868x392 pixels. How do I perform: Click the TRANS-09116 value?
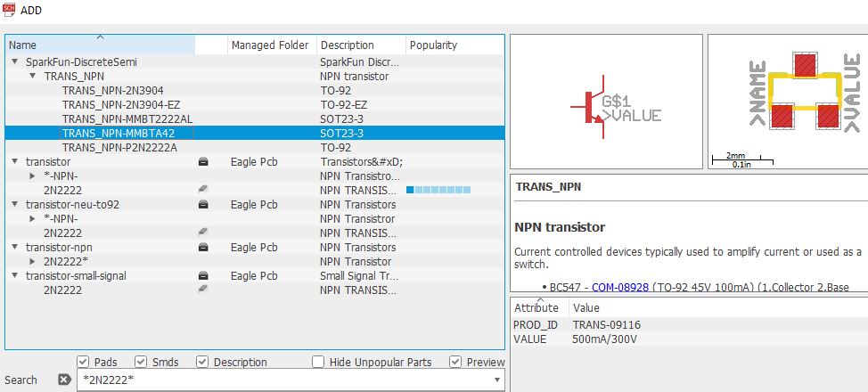coord(607,324)
